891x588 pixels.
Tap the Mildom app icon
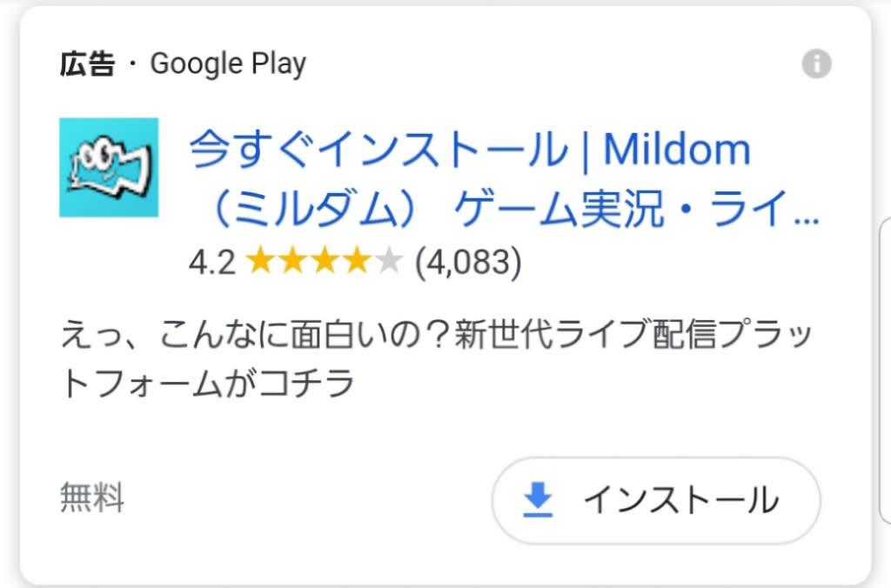[109, 167]
